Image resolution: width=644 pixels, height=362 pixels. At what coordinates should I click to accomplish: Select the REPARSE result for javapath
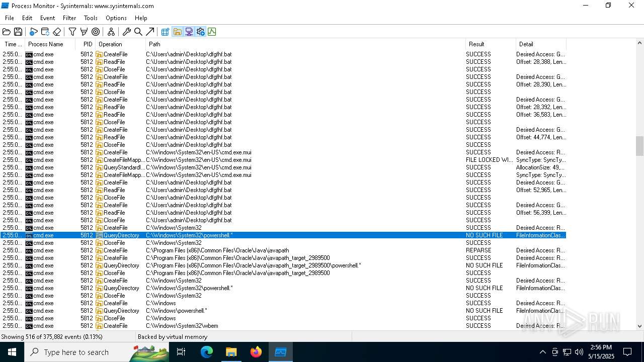point(478,250)
